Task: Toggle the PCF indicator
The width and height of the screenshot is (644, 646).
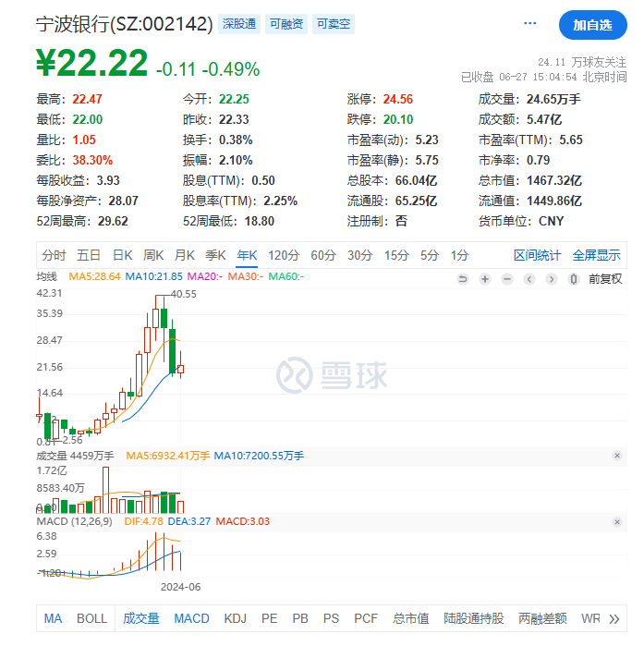Action: (366, 618)
